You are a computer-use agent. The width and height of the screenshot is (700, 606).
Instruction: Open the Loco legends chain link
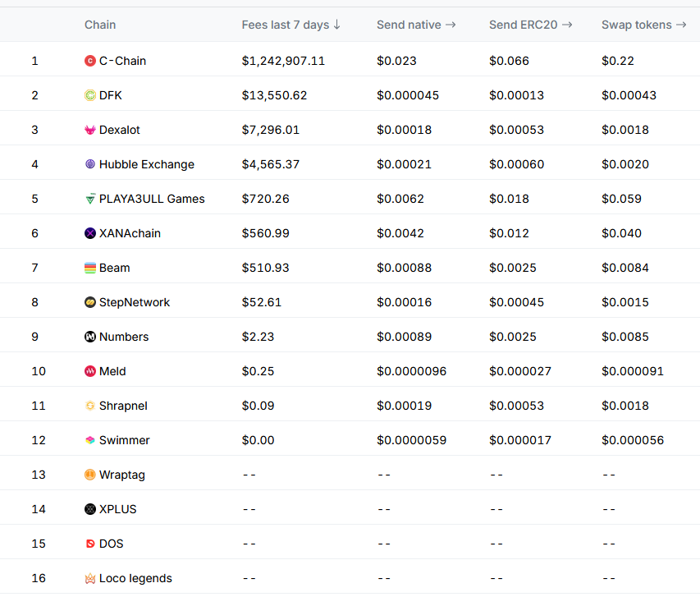pyautogui.click(x=135, y=578)
